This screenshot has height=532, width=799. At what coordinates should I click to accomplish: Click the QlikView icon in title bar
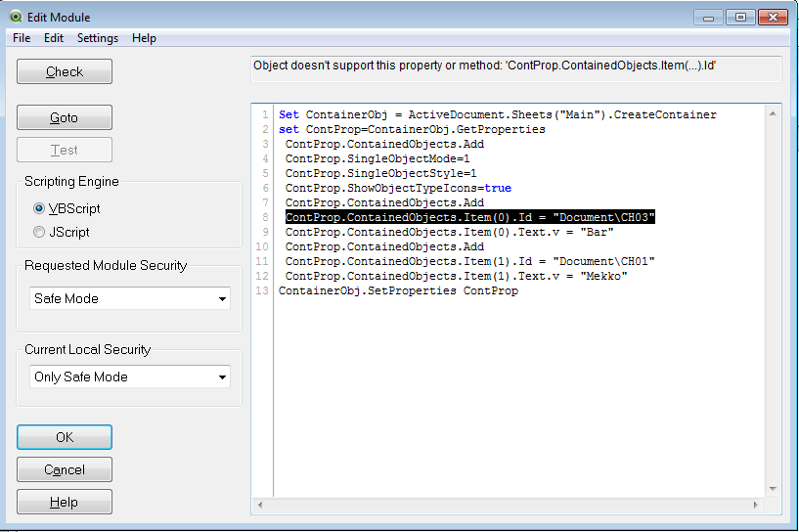click(16, 17)
